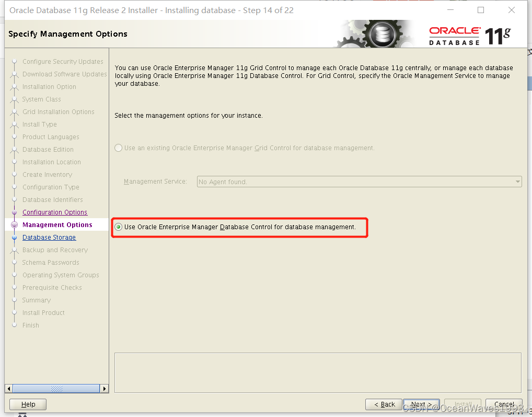Minimize the installer window
The image size is (532, 417).
click(450, 10)
